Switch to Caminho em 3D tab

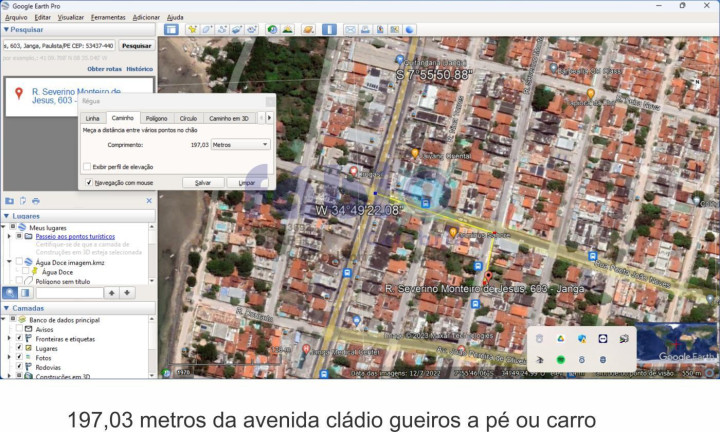[x=229, y=118]
